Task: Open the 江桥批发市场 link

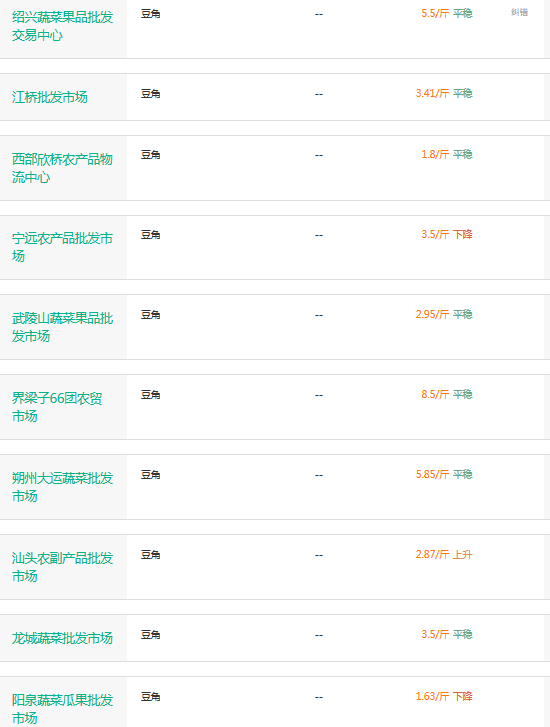Action: [50, 97]
